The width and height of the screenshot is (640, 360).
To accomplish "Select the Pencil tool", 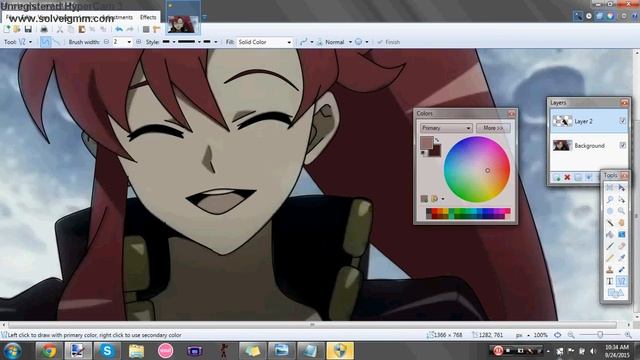I will [x=610, y=258].
